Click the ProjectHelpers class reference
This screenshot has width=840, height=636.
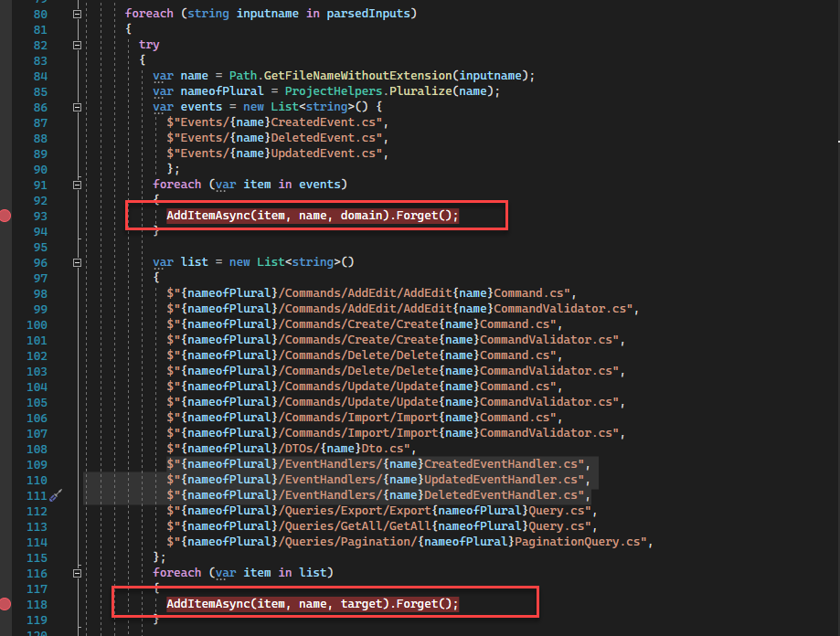334,91
